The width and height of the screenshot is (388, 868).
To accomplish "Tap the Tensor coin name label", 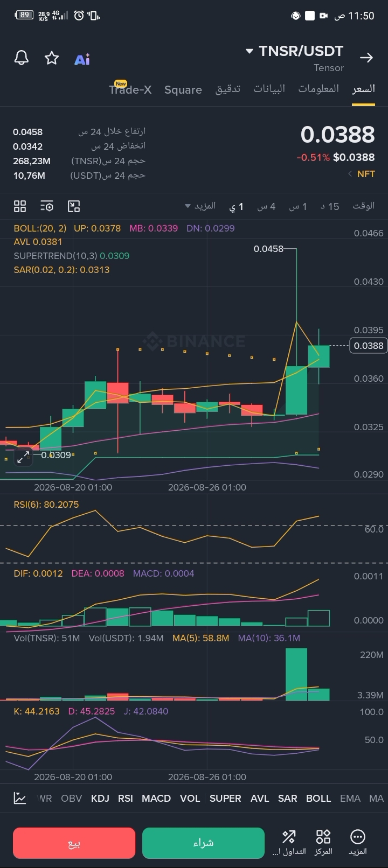I will tap(329, 68).
